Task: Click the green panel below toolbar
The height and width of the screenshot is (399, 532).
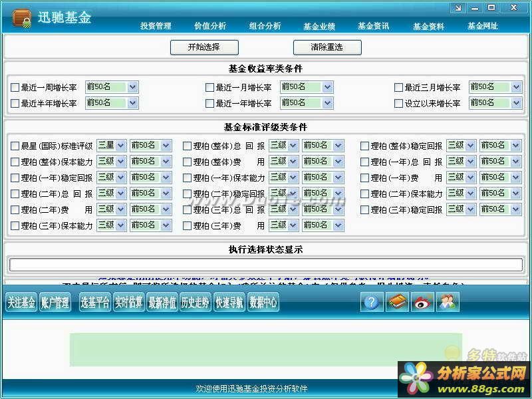Action: click(x=265, y=350)
